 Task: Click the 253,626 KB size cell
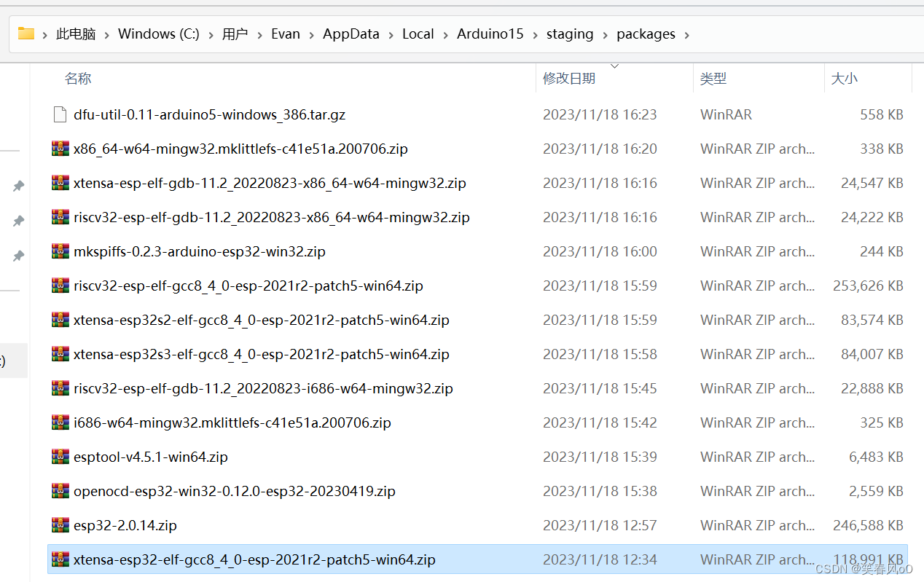(868, 286)
